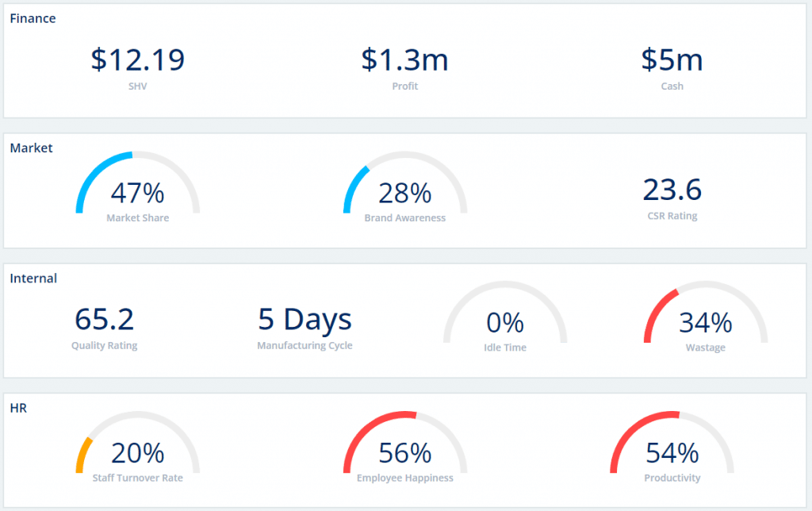The width and height of the screenshot is (812, 511).
Task: Click the $5m Cash value
Action: click(672, 60)
